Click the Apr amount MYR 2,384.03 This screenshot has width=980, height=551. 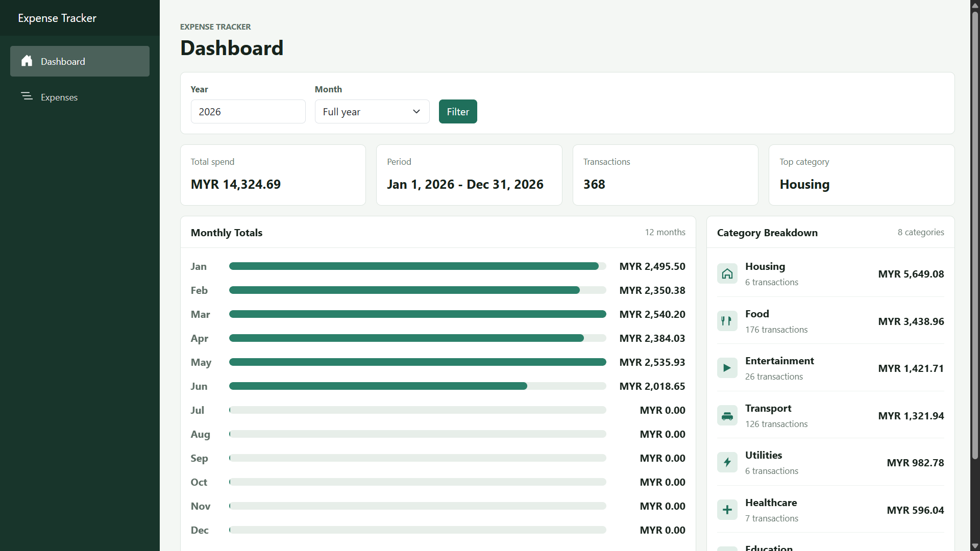pyautogui.click(x=652, y=338)
